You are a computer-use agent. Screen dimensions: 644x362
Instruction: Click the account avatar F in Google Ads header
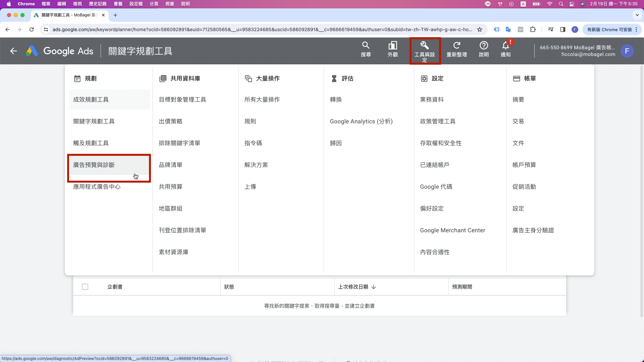tap(627, 51)
